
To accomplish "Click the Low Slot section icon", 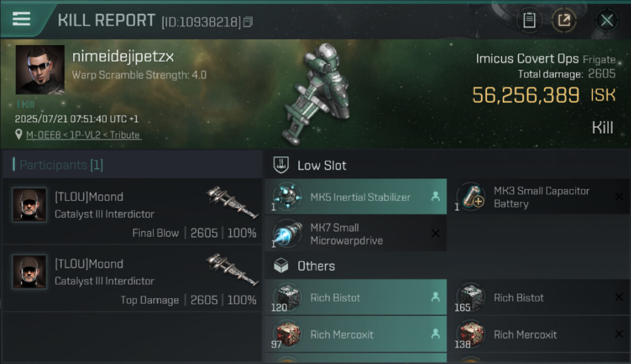I will coord(282,165).
